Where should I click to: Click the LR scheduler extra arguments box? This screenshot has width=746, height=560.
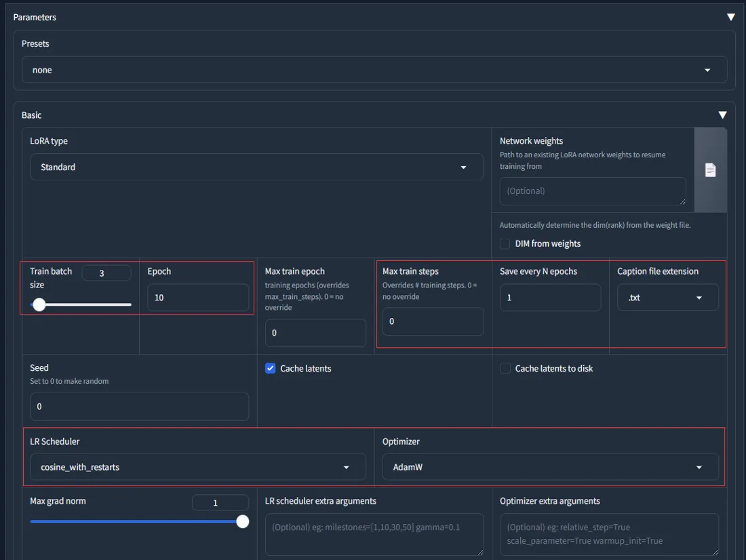[374, 534]
